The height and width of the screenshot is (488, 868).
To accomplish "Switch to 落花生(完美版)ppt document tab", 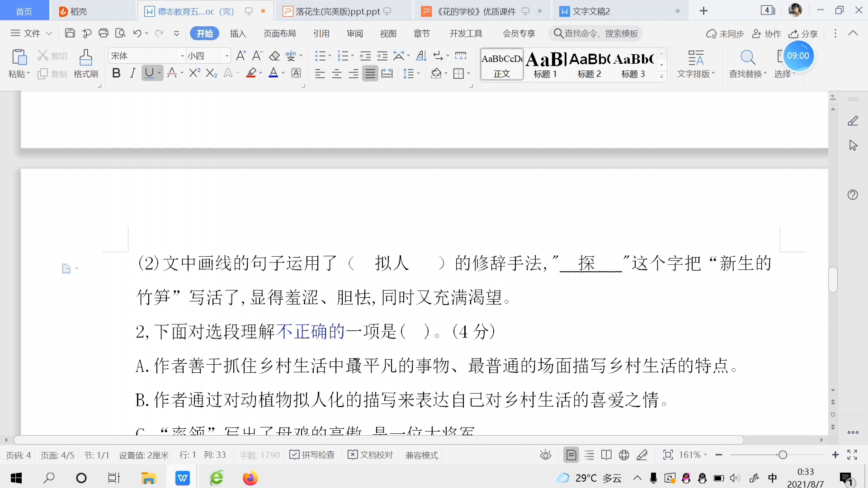I will [x=338, y=11].
